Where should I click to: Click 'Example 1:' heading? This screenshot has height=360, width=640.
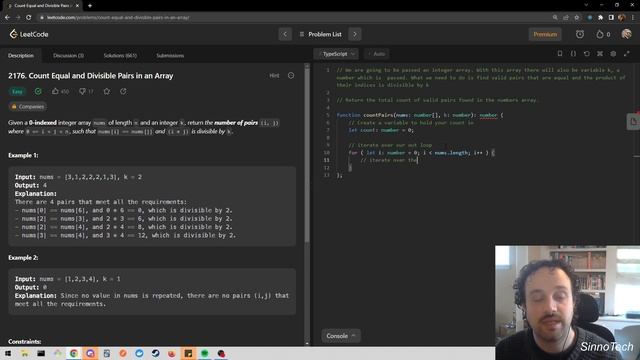pyautogui.click(x=23, y=156)
